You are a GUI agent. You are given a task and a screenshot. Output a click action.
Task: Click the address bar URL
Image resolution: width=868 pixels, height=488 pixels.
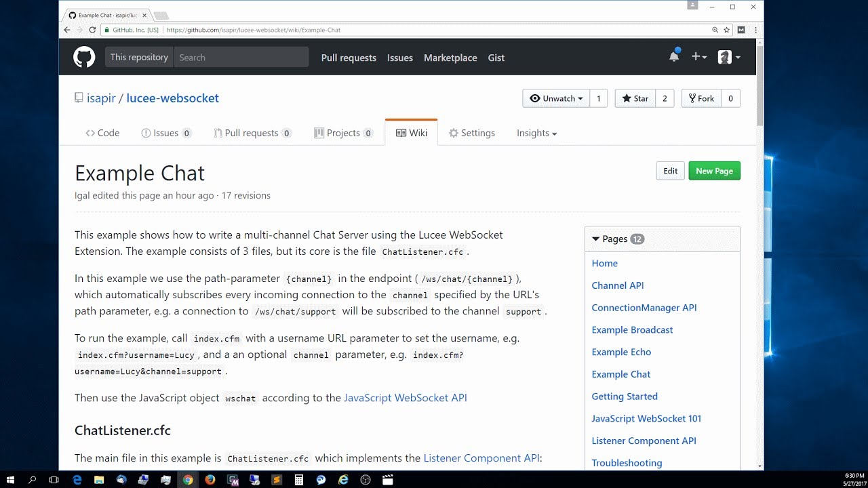tap(253, 30)
